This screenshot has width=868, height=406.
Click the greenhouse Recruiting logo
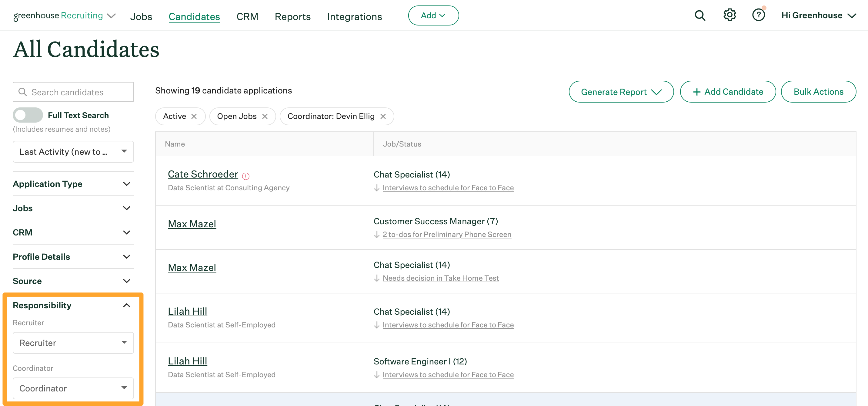coord(58,16)
